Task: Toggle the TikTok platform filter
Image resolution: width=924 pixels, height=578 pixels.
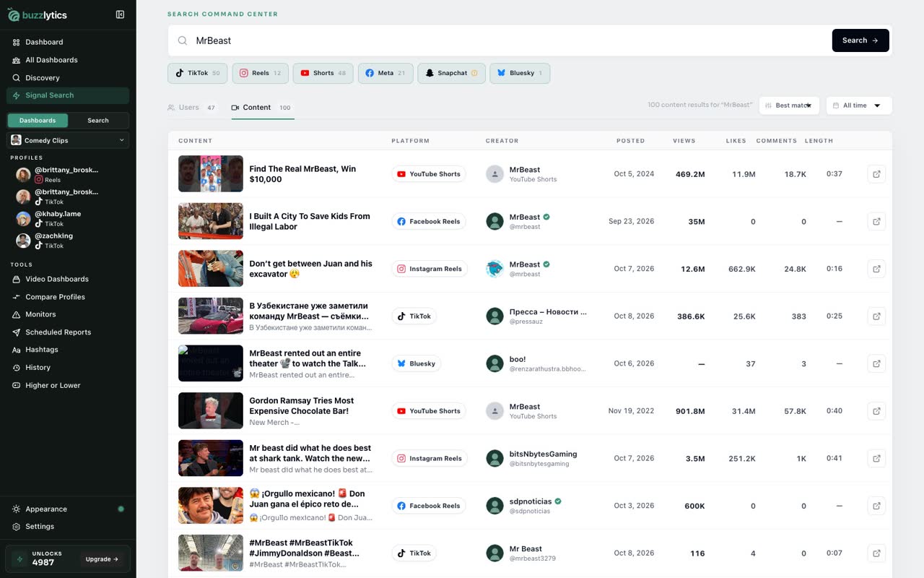Action: pyautogui.click(x=198, y=73)
